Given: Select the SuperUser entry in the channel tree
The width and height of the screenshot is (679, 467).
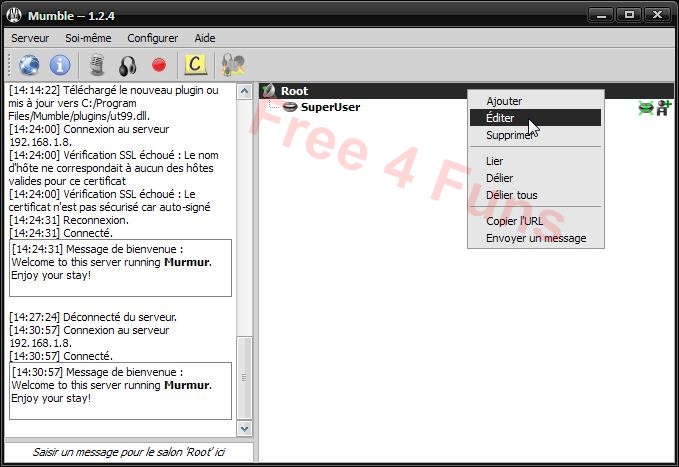Looking at the screenshot, I should point(329,108).
